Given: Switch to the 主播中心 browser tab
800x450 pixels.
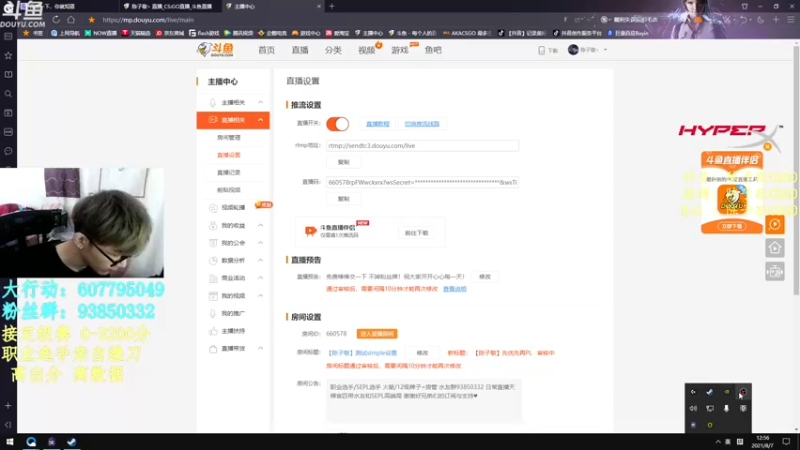Looking at the screenshot, I should tap(273, 6).
